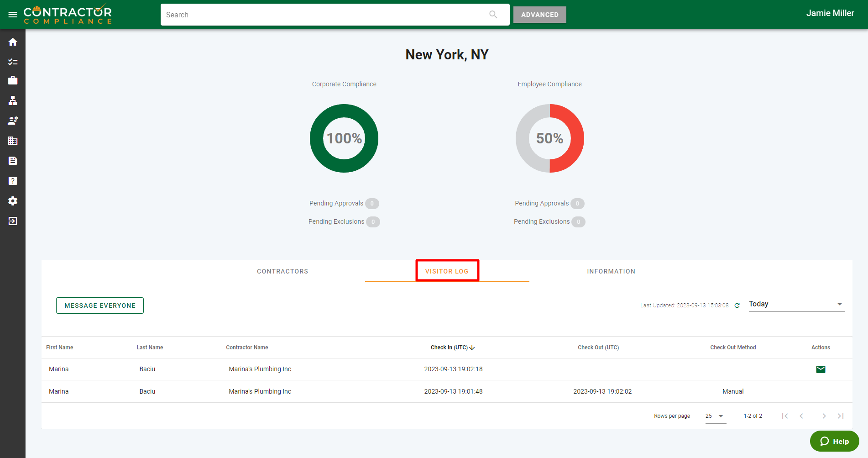This screenshot has height=458, width=868.
Task: Open the rows per page dropdown
Action: point(715,416)
